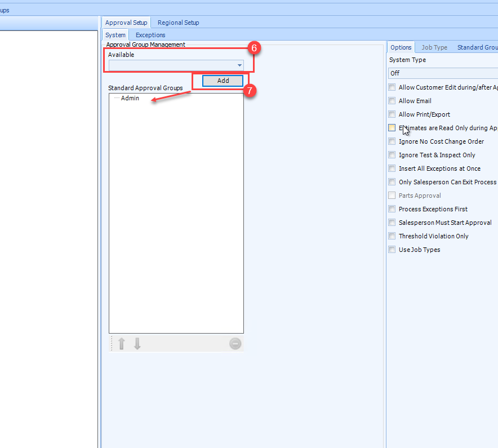
Task: Enable the Allow Email checkbox
Action: 392,101
